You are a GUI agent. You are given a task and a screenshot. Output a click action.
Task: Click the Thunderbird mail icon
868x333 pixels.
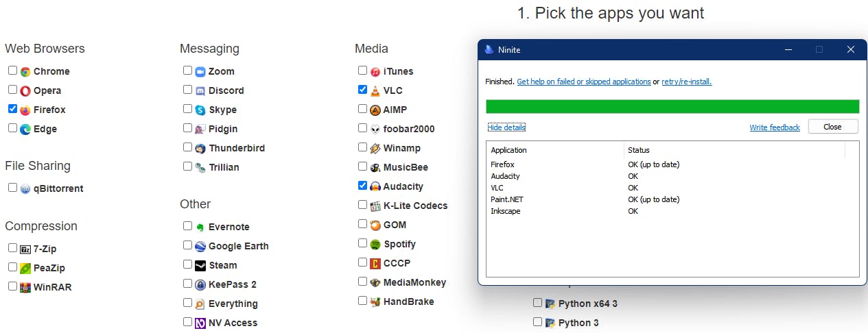coord(200,148)
